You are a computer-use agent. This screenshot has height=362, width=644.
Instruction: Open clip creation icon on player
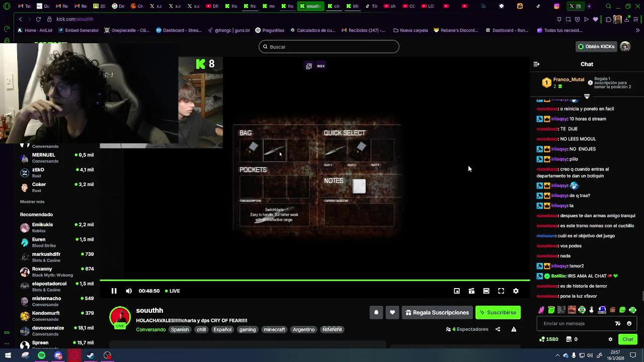coord(471,291)
